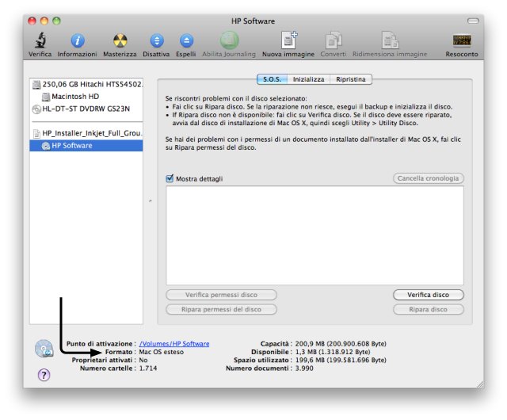Click the Converti toolbar icon
The image size is (507, 420).
pyautogui.click(x=334, y=40)
